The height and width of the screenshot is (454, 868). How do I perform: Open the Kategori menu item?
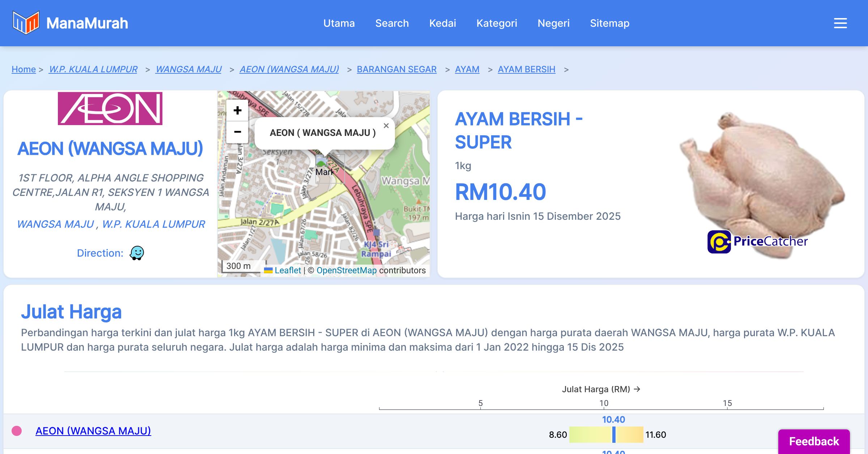pos(497,23)
